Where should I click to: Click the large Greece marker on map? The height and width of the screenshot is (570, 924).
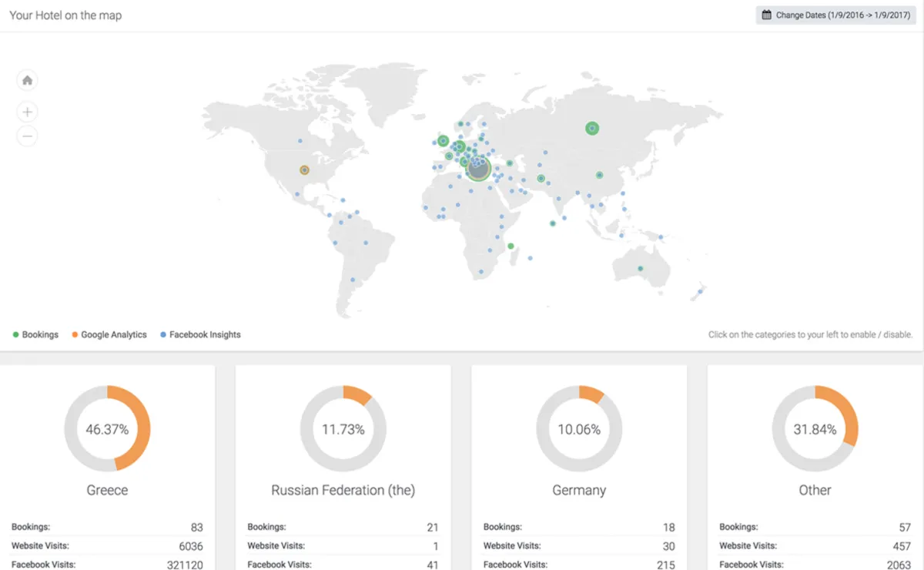click(x=479, y=168)
